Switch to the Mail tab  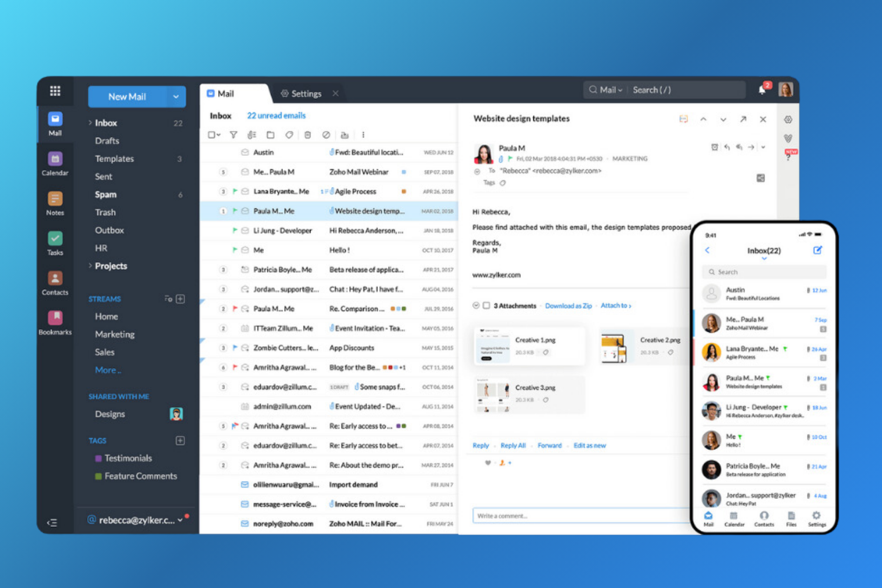[x=220, y=93]
